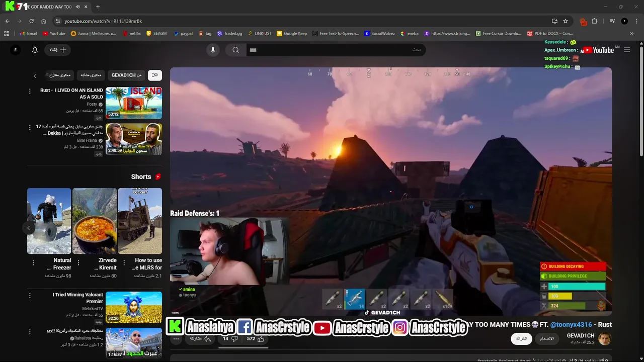Open options for the Valorant Premier video
This screenshot has height=362, width=644.
click(x=30, y=296)
